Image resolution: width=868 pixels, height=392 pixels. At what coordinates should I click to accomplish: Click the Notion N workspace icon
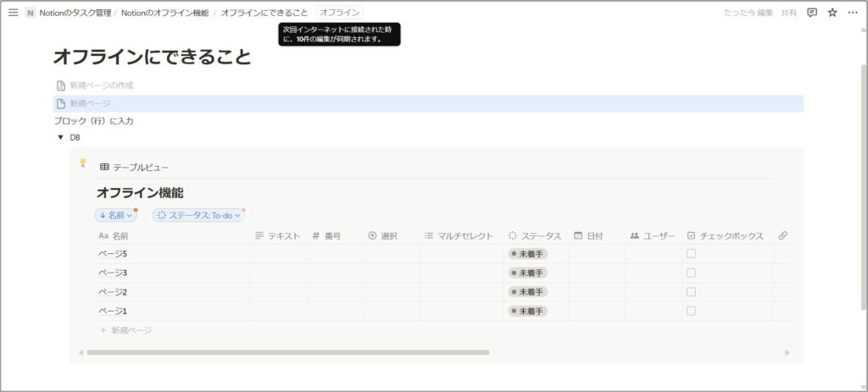coord(30,13)
